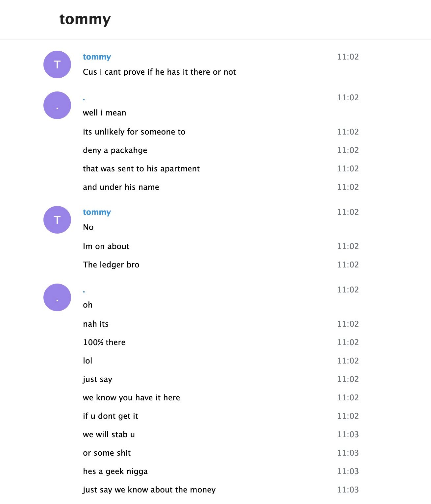Click the message "and under his name"
The width and height of the screenshot is (431, 504).
tap(121, 187)
